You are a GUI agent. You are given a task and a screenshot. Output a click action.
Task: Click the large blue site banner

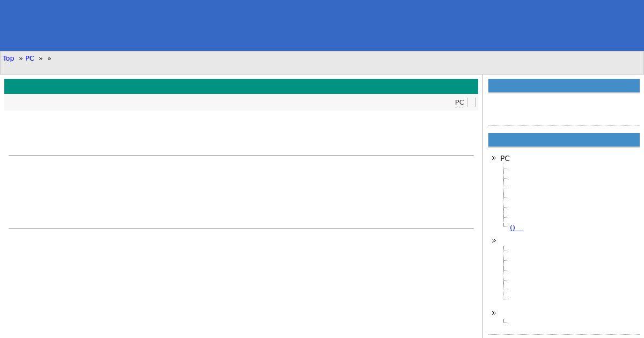click(x=322, y=25)
